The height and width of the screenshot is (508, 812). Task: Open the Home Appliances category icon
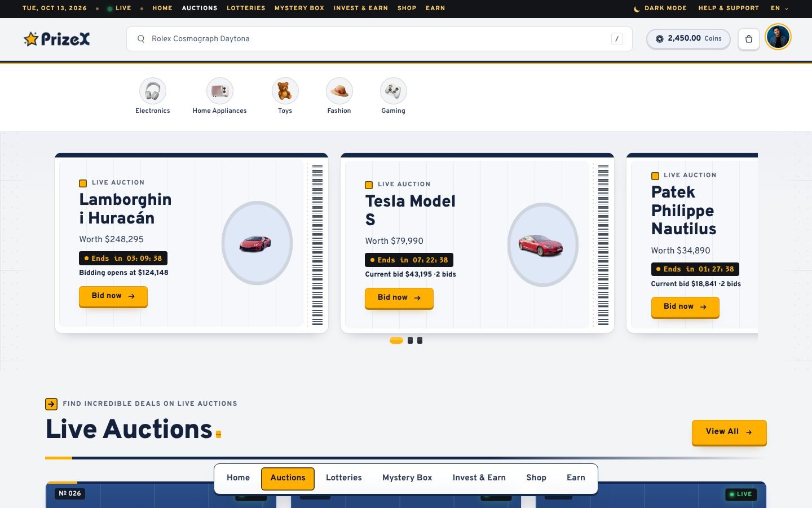(220, 91)
